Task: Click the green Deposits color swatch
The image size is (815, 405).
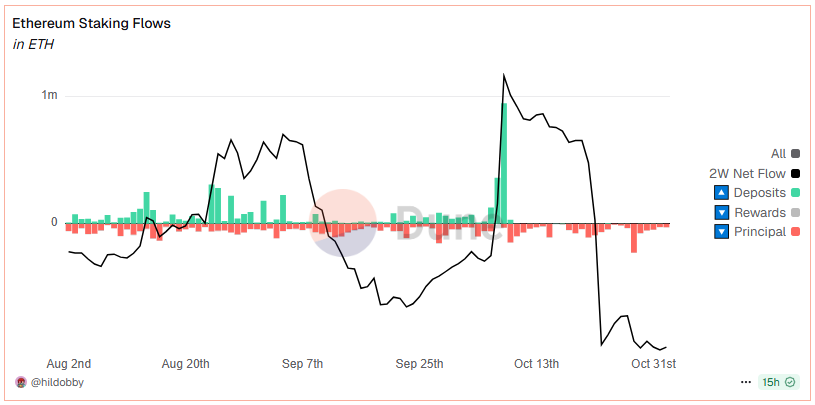Action: [x=796, y=192]
